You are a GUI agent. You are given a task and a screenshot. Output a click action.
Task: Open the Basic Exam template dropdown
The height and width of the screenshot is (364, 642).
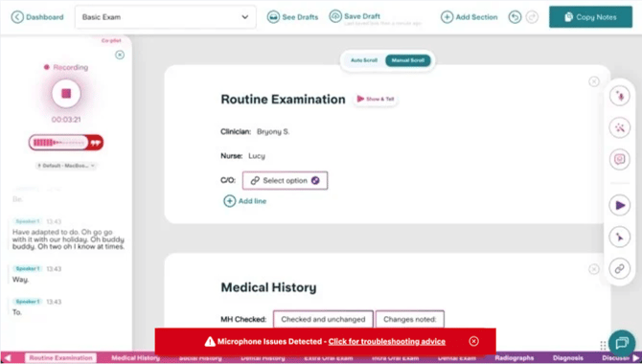click(166, 17)
